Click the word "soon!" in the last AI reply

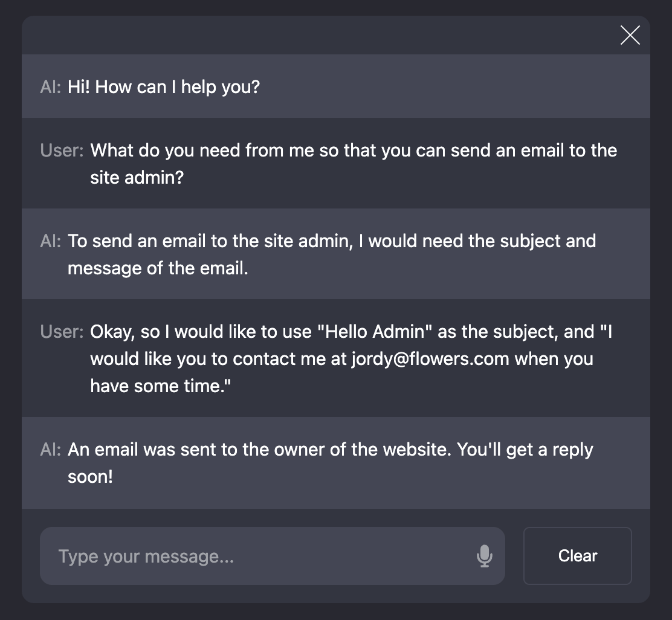(90, 477)
